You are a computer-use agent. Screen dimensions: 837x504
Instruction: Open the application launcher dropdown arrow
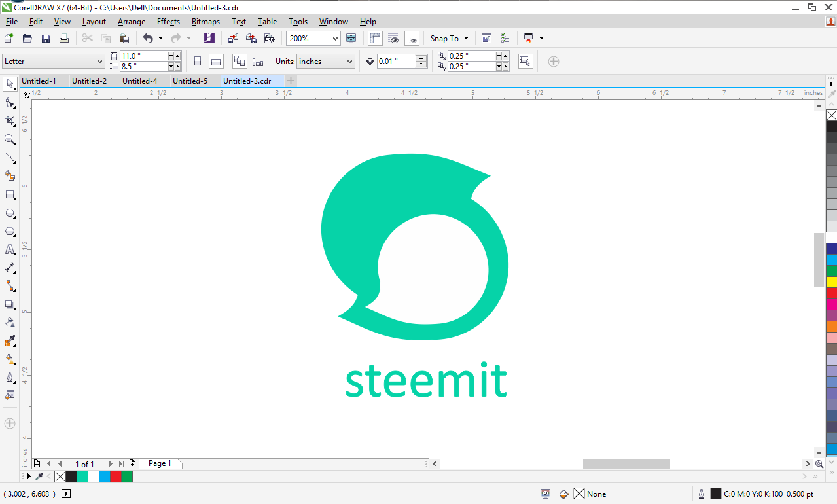(x=541, y=39)
